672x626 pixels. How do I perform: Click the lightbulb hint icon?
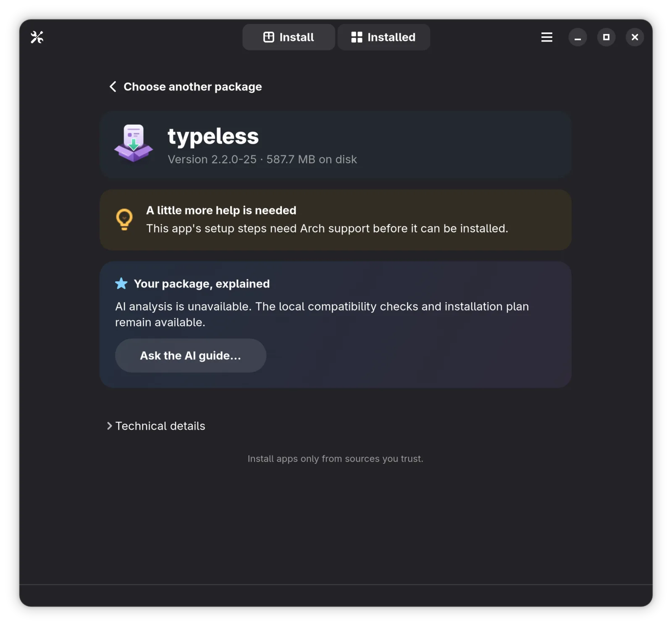(x=124, y=219)
